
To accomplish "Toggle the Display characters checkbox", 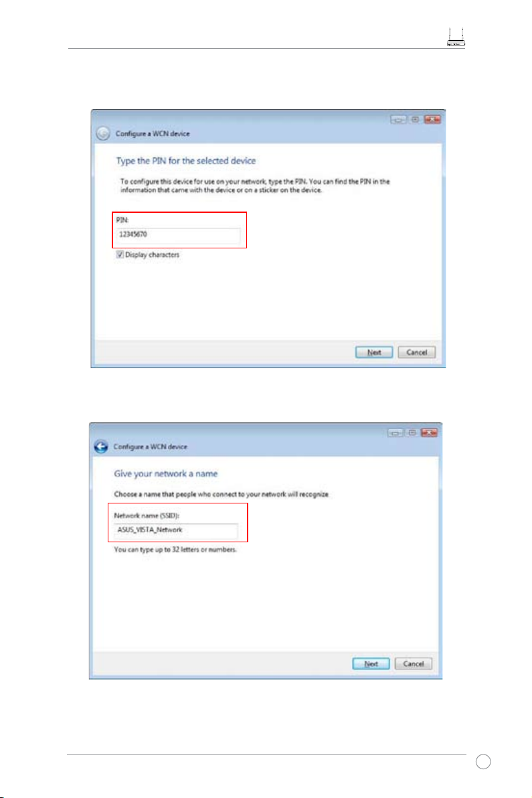I will (x=120, y=254).
